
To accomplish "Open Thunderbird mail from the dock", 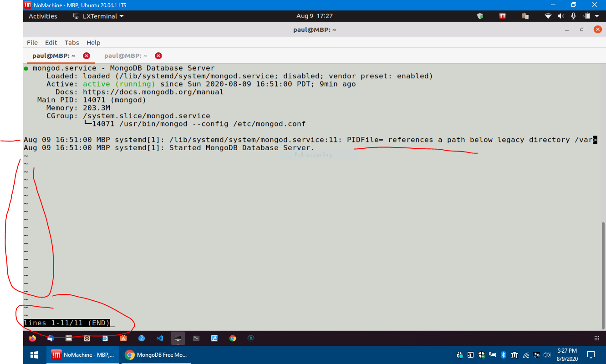I will tap(50, 339).
